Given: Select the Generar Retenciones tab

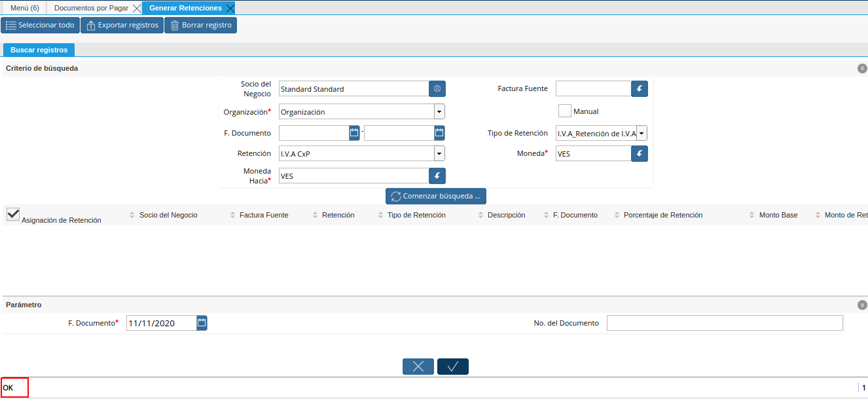Looking at the screenshot, I should [185, 8].
